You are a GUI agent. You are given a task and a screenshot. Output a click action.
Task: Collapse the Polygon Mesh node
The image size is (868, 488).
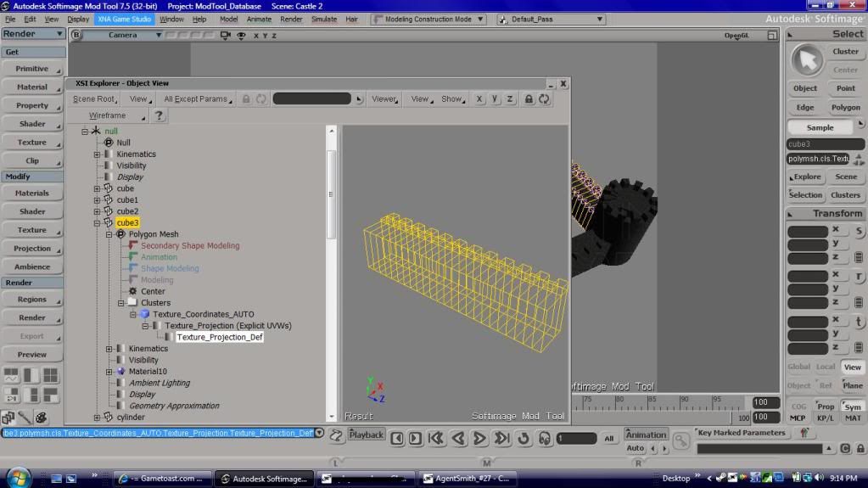109,234
